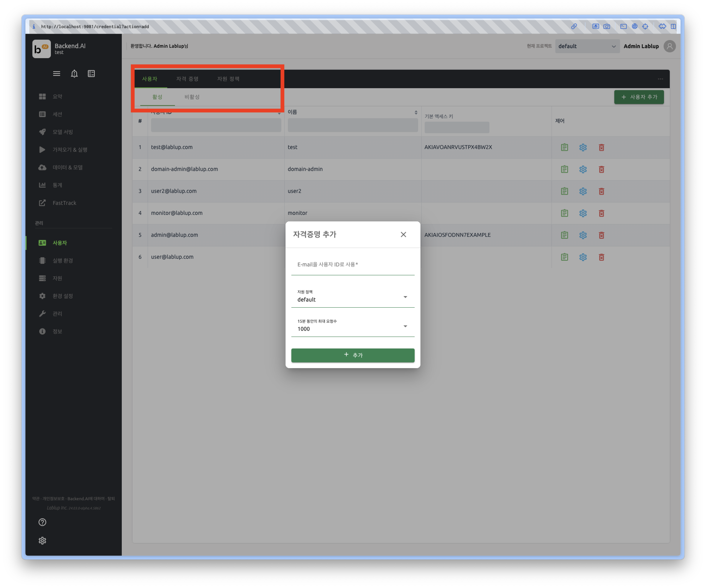Open settings gear for domain-admin@lablup.com

583,169
